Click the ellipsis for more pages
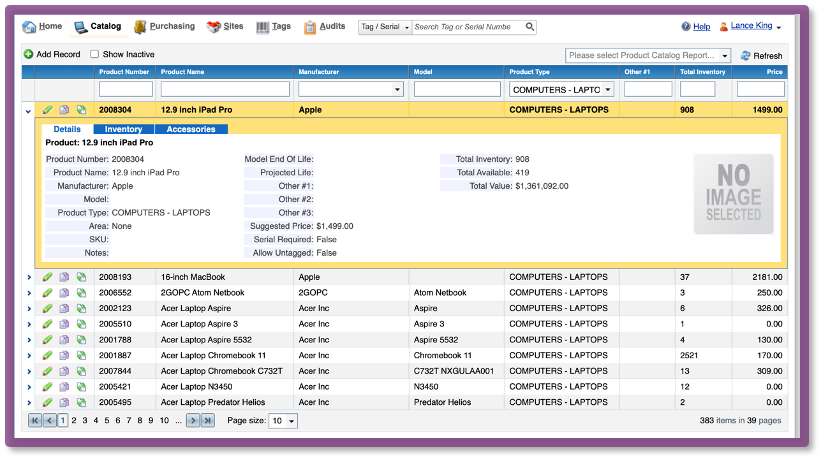Viewport: 822px width, 460px height. [x=178, y=421]
